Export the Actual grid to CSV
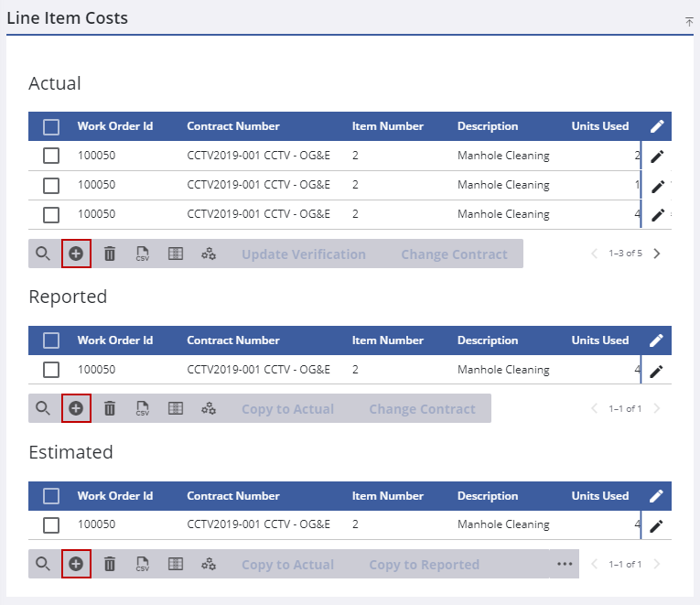 [x=143, y=254]
